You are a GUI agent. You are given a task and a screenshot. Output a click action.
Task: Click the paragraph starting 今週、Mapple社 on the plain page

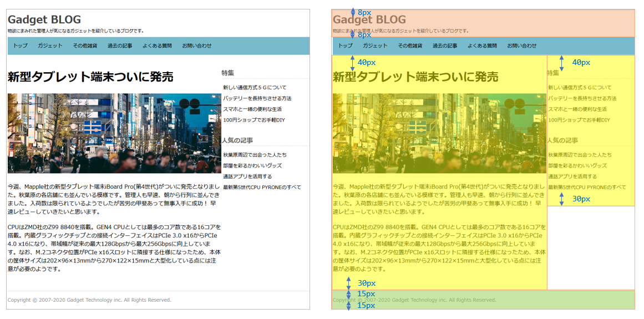(114, 199)
